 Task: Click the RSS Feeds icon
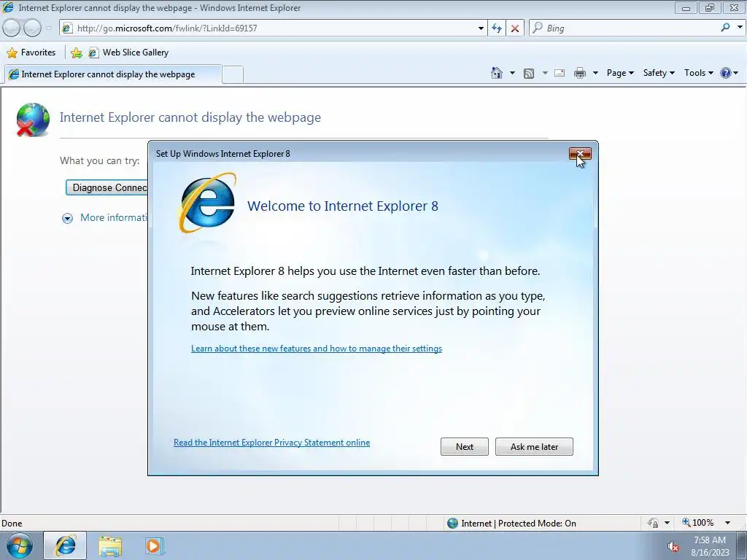point(529,74)
